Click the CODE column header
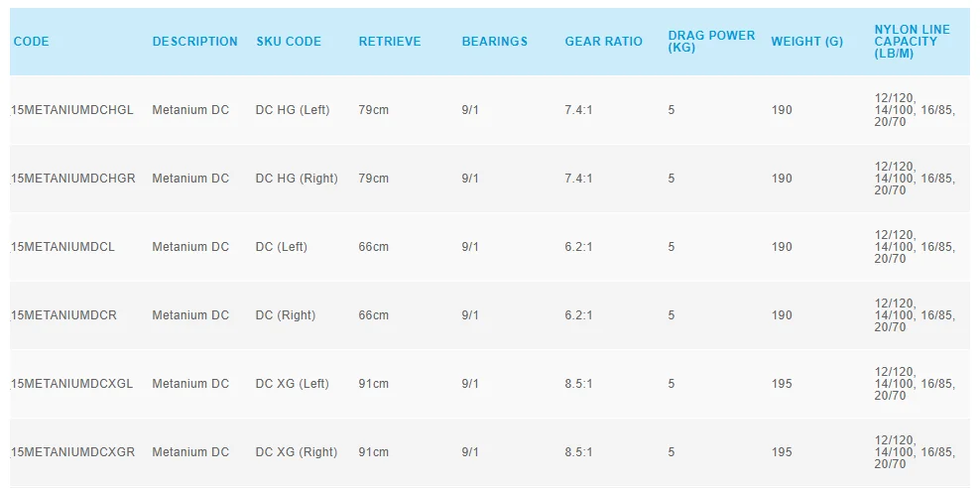The height and width of the screenshot is (488, 980). pos(31,42)
